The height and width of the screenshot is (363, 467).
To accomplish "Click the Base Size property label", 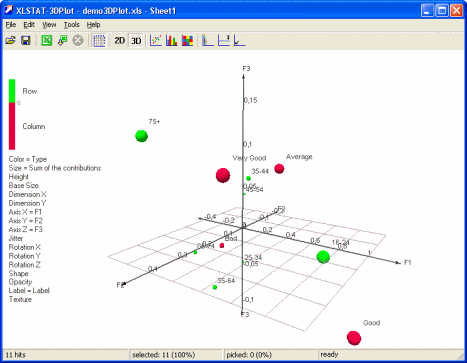I will pyautogui.click(x=24, y=185).
